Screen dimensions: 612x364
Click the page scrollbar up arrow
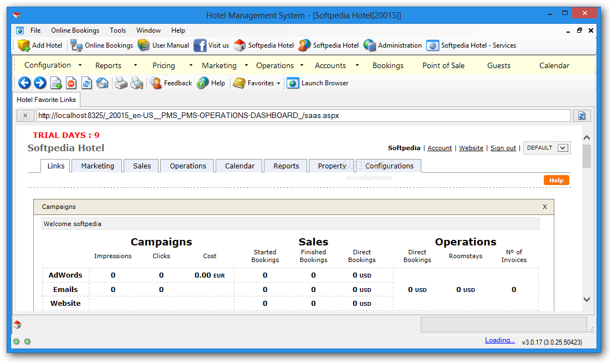point(586,138)
